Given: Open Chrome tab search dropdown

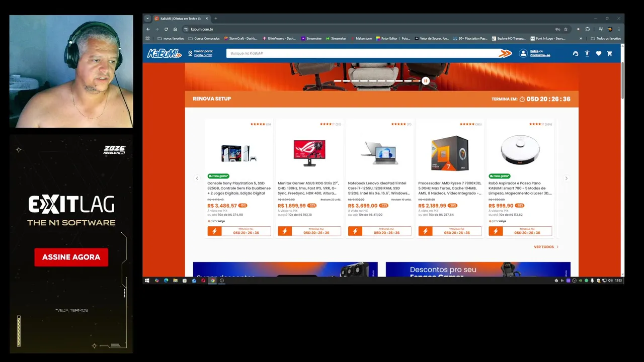Looking at the screenshot, I should [147, 19].
